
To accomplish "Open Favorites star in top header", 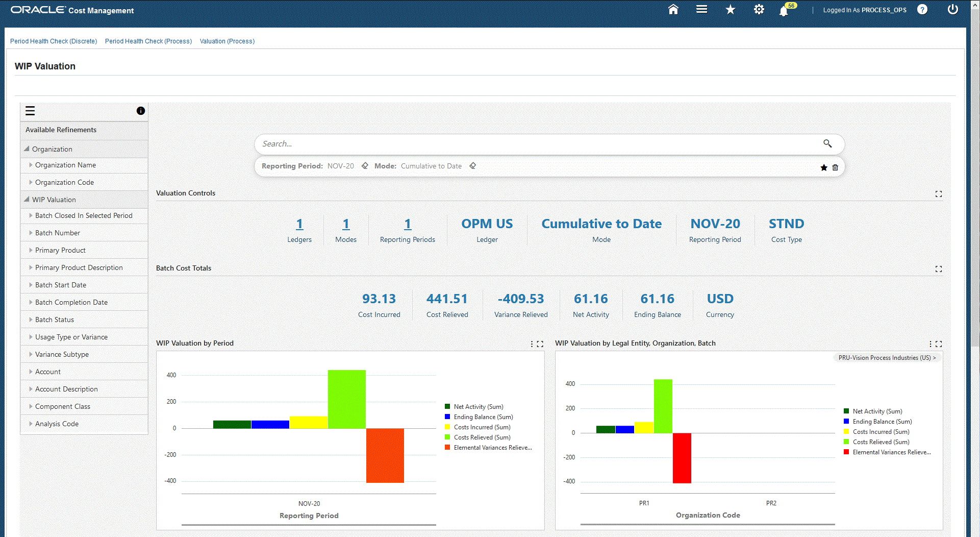I will pos(730,10).
